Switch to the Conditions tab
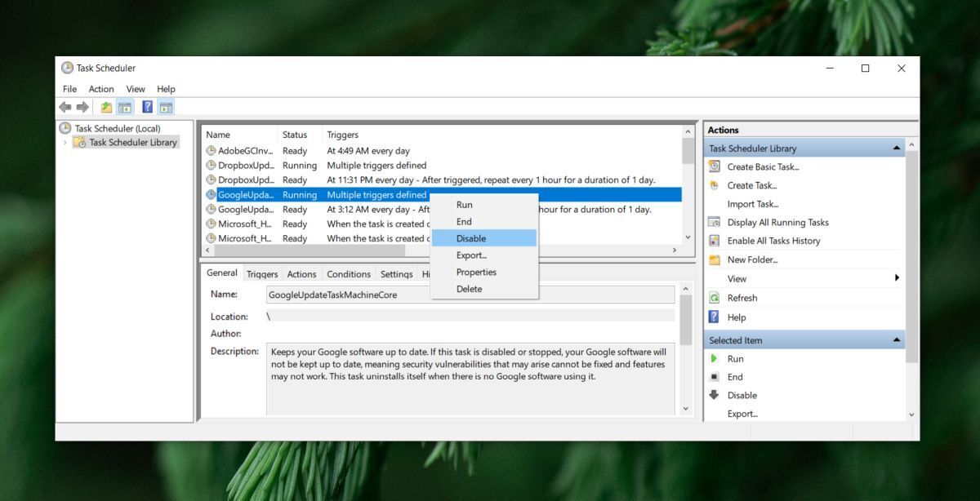Viewport: 980px width, 501px height. pyautogui.click(x=349, y=274)
